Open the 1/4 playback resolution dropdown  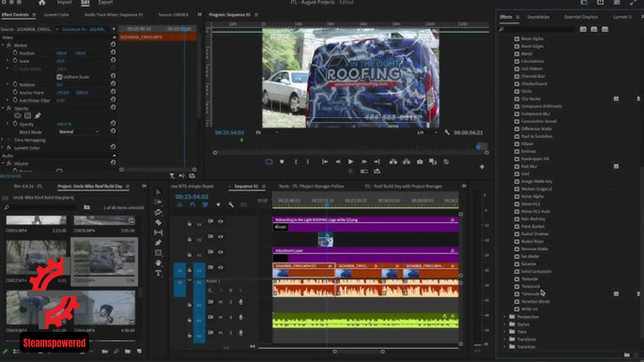point(427,132)
